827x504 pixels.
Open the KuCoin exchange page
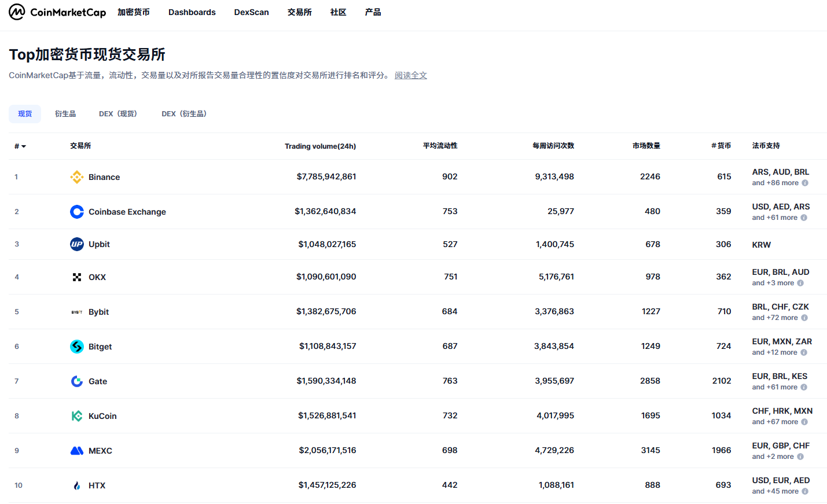102,416
